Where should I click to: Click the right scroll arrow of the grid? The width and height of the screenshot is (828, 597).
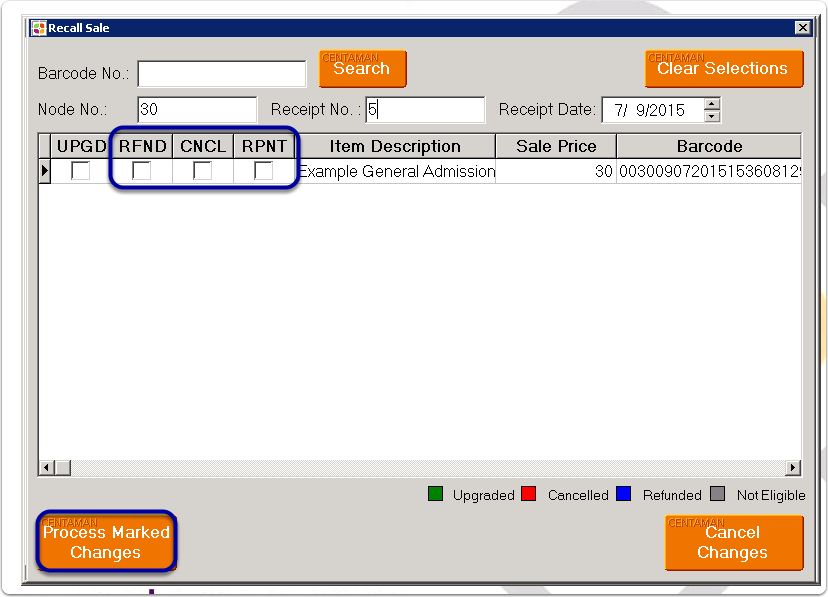(x=792, y=467)
